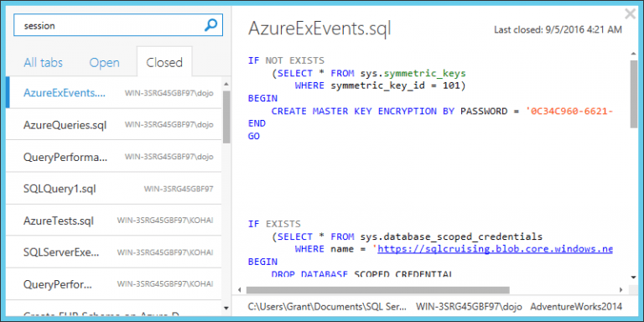Switch to the All tabs view
This screenshot has width=644, height=322.
click(x=43, y=63)
